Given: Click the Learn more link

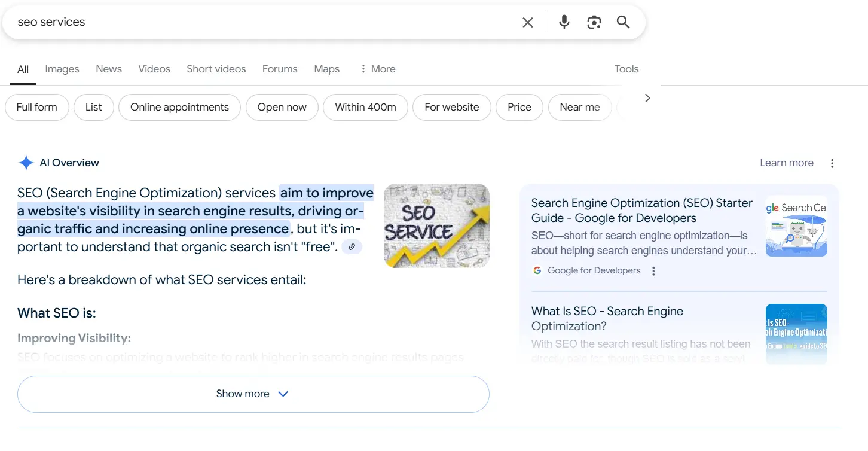Looking at the screenshot, I should click(x=787, y=163).
